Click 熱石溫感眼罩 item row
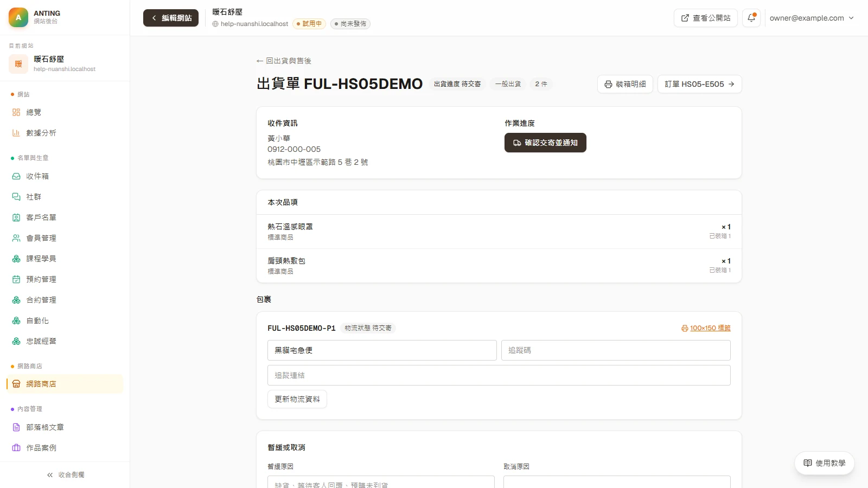 click(x=499, y=232)
